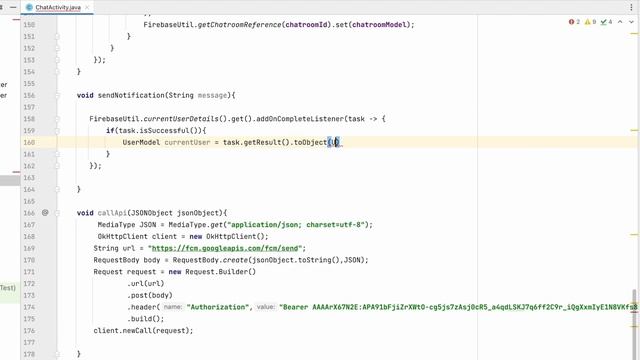Image resolution: width=640 pixels, height=360 pixels.
Task: Click addOnCompleteListener on line 158
Action: pos(300,119)
